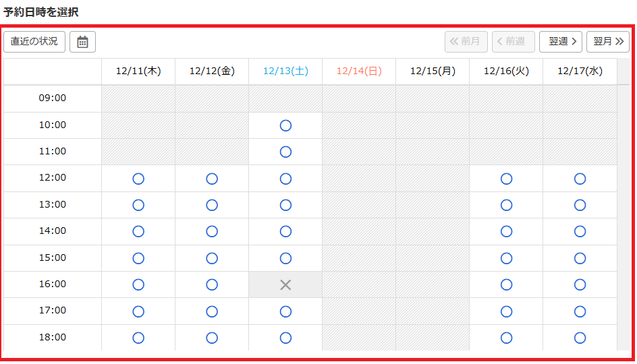
Task: Jump to next month with 翌月
Action: [608, 42]
